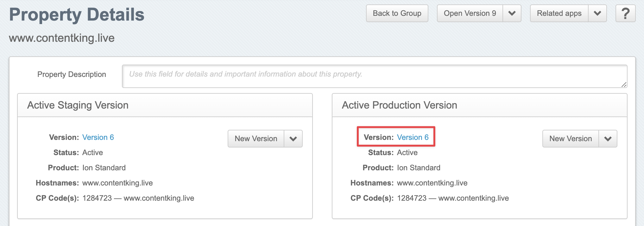Select Active status in production panel

click(407, 153)
